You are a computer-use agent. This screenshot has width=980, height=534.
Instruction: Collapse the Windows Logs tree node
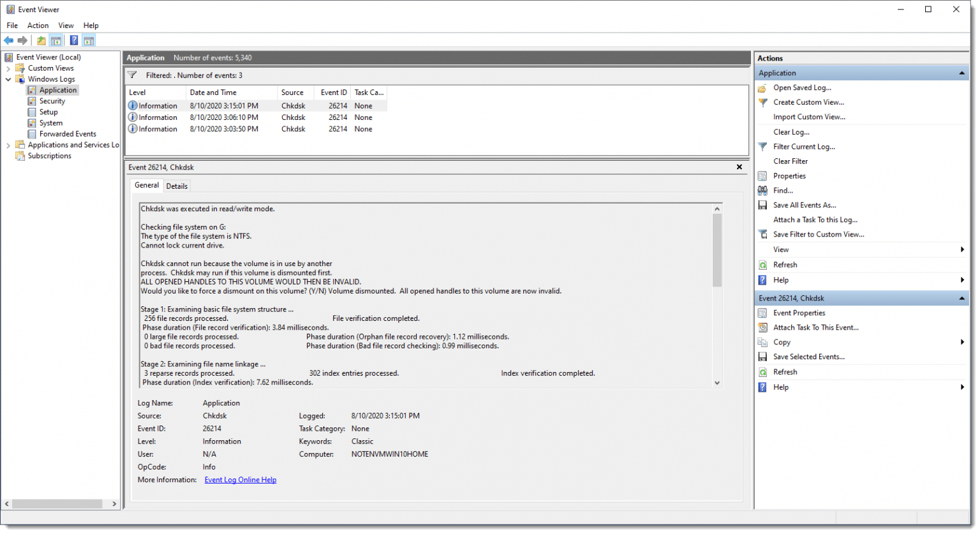point(8,78)
